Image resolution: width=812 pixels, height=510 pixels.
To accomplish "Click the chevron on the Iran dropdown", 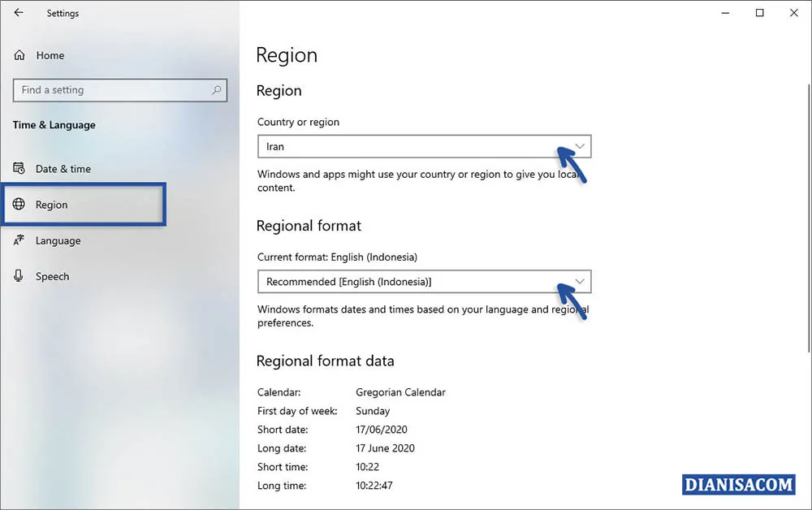I will [x=580, y=146].
